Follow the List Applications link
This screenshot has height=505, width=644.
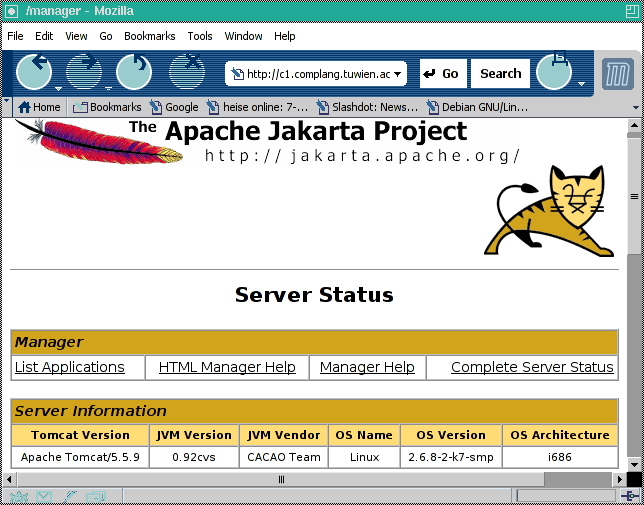click(x=69, y=367)
